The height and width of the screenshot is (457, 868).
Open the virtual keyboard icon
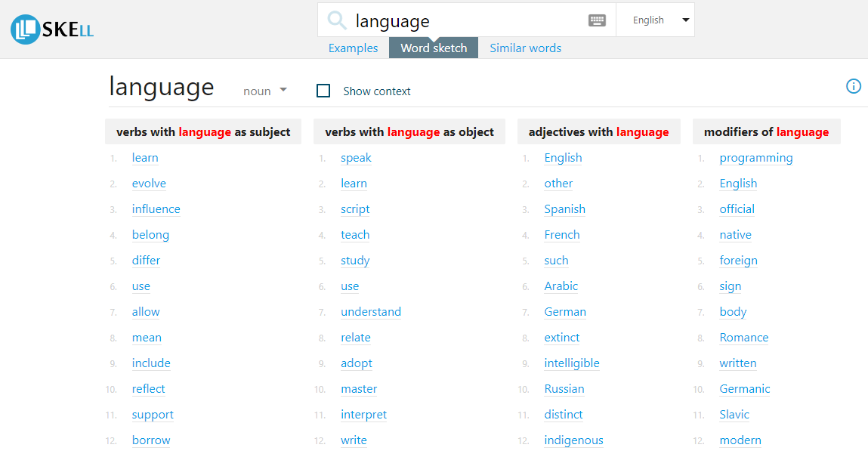click(597, 20)
